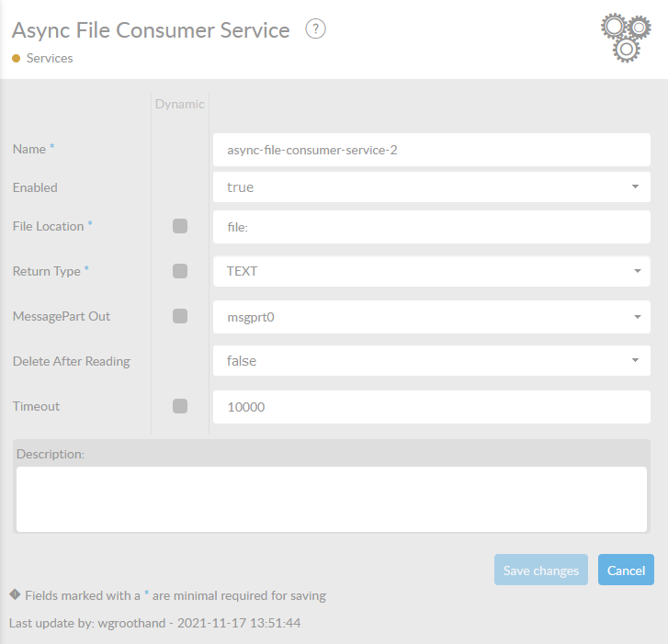This screenshot has height=644, width=668.
Task: Click into the File Location field
Action: pos(432,227)
